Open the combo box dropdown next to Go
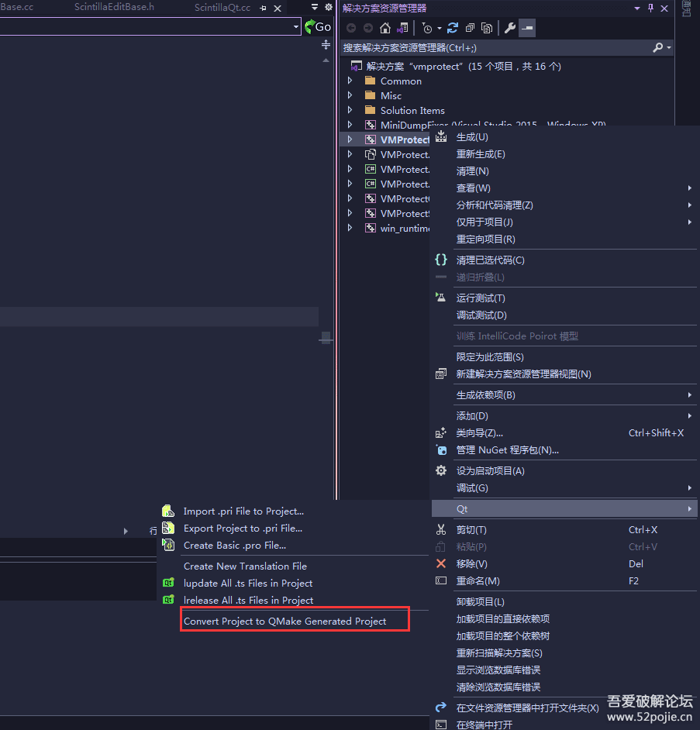 pyautogui.click(x=296, y=27)
